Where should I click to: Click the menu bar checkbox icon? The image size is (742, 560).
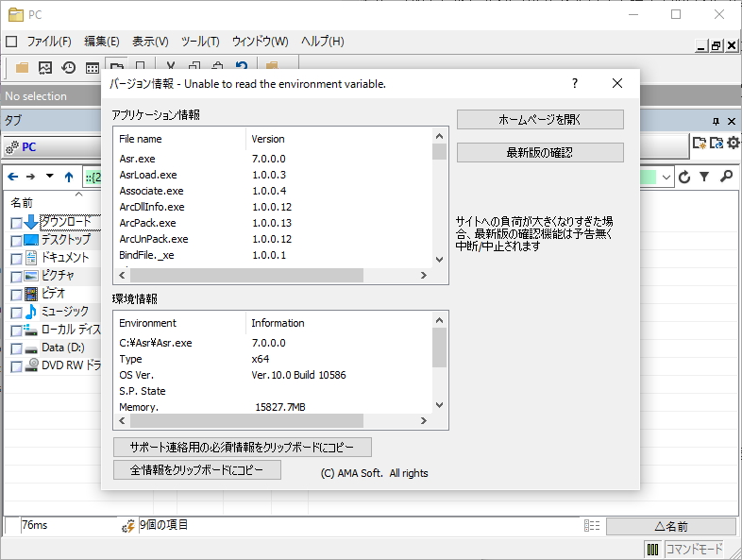pos(11,42)
